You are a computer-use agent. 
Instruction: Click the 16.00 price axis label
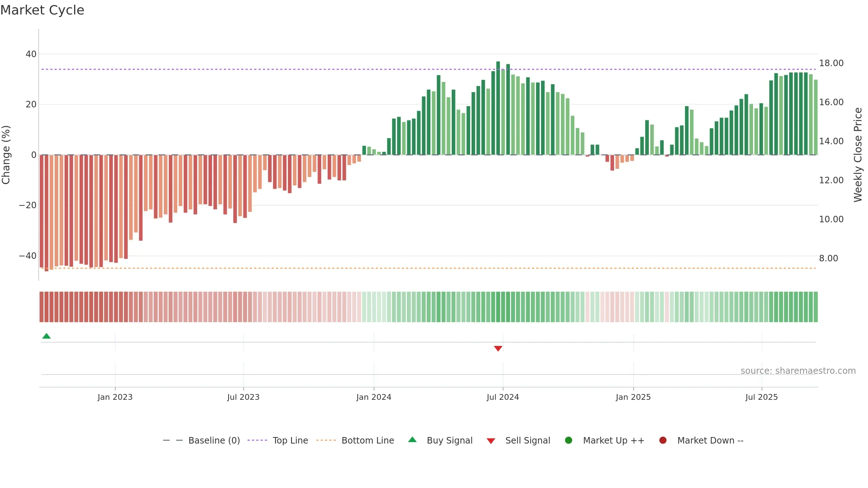(x=831, y=102)
